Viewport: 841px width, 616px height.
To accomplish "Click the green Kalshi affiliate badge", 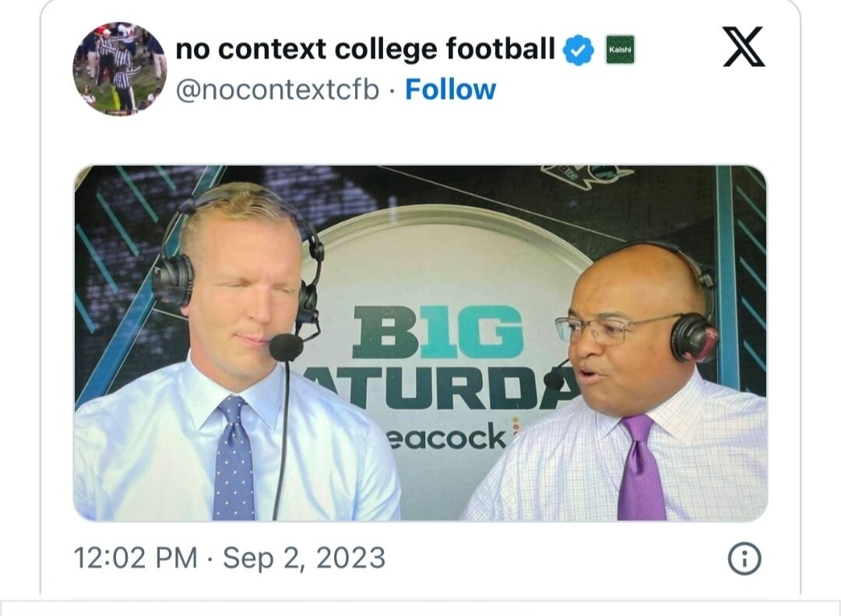I will pos(620,49).
